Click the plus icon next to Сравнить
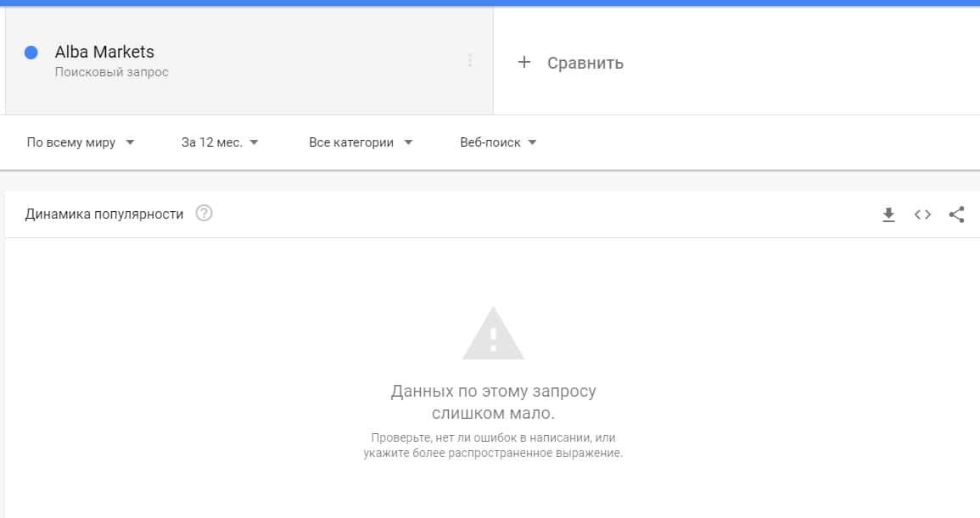This screenshot has height=518, width=980. 524,62
